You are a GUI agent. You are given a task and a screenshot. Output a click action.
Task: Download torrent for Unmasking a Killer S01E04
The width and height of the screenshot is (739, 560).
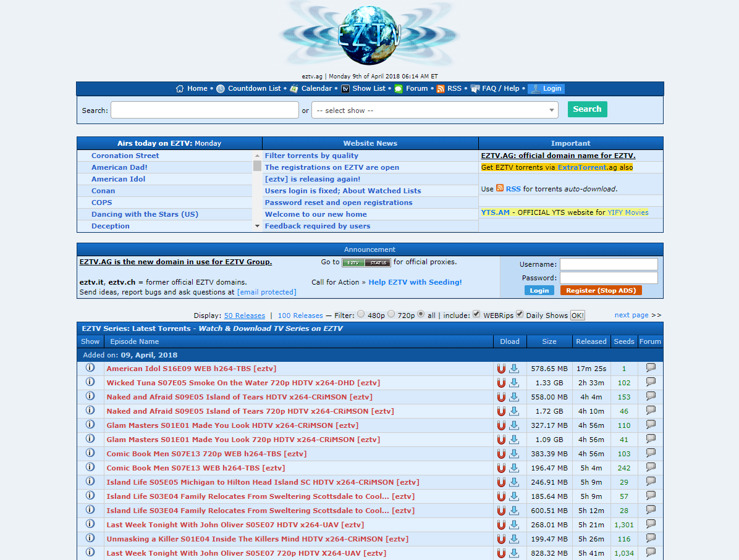click(x=514, y=539)
